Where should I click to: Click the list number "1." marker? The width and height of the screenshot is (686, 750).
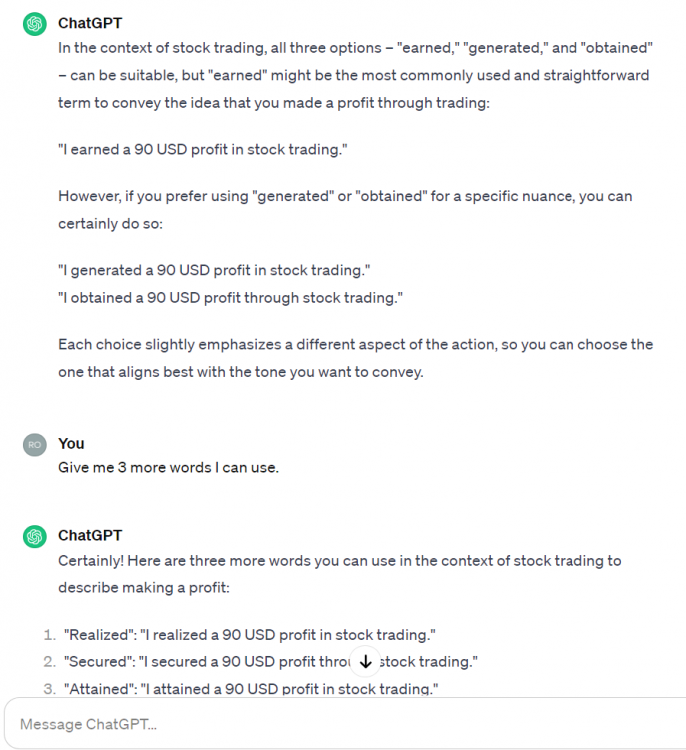tap(50, 635)
